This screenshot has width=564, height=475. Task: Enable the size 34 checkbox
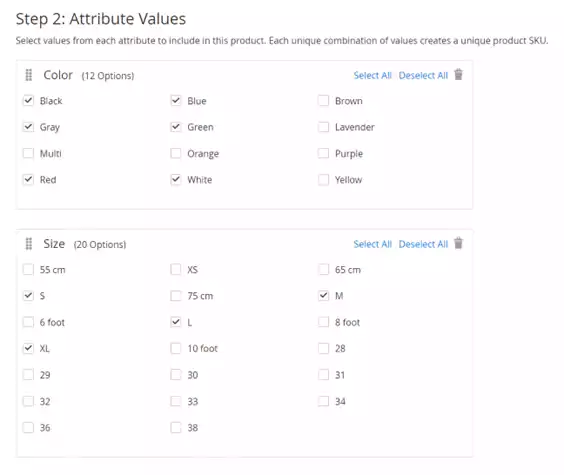(323, 401)
